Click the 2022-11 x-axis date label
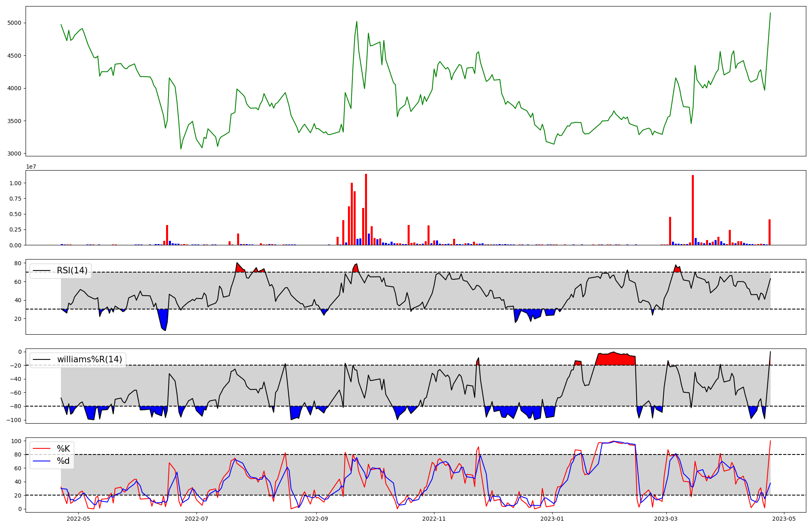 (x=434, y=519)
